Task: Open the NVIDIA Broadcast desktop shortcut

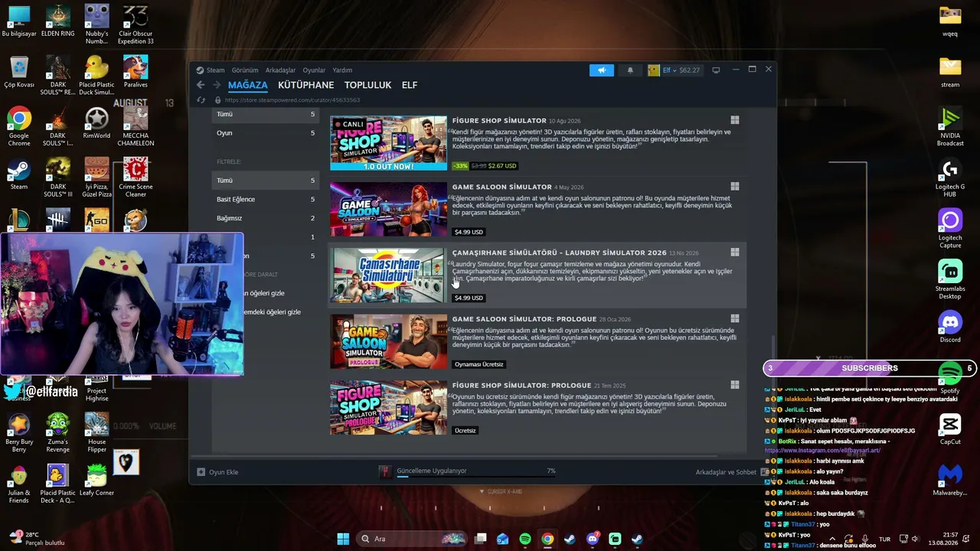Action: tap(950, 127)
